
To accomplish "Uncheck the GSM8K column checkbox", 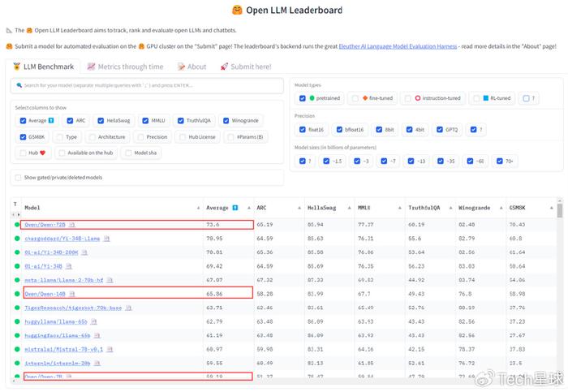I will (x=24, y=137).
